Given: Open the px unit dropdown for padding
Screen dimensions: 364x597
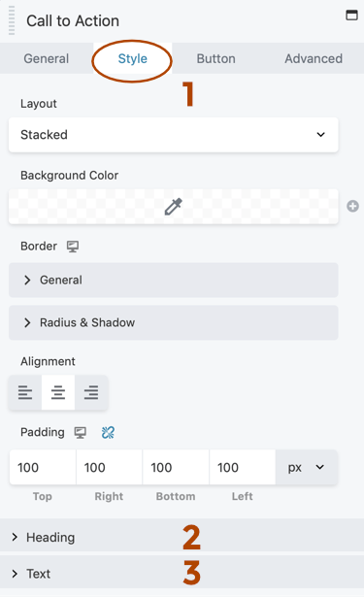Looking at the screenshot, I should (306, 467).
